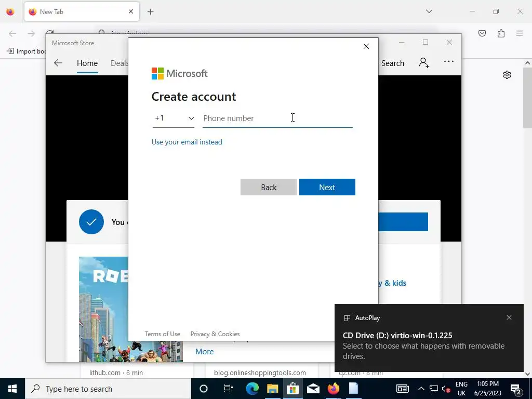Click Microsoft Store taskbar icon

coord(292,389)
